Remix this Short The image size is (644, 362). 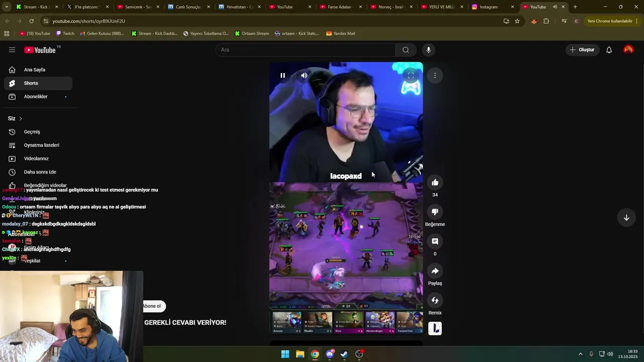tap(435, 300)
